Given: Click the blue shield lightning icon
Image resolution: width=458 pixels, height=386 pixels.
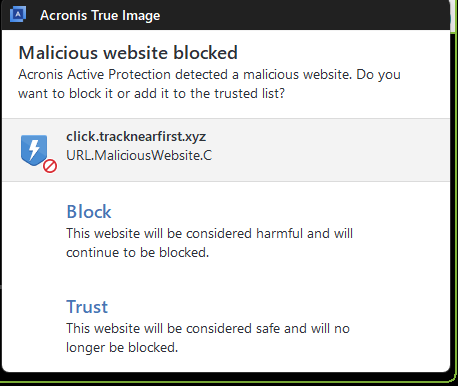Looking at the screenshot, I should coord(34,150).
